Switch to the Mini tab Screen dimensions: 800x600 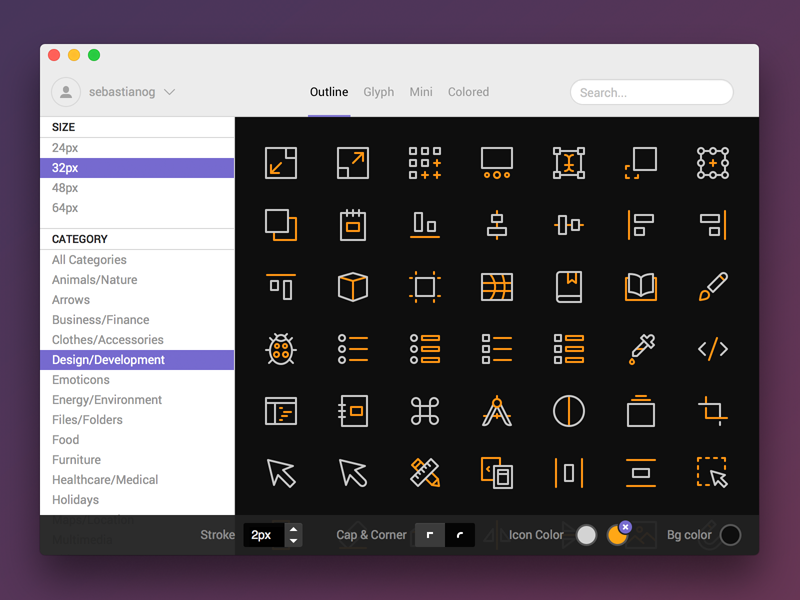coord(421,92)
